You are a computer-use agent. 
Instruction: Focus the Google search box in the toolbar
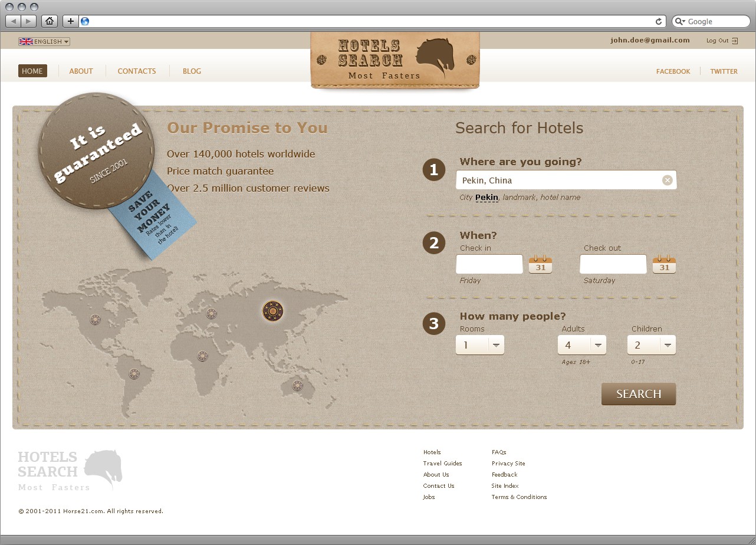click(711, 21)
